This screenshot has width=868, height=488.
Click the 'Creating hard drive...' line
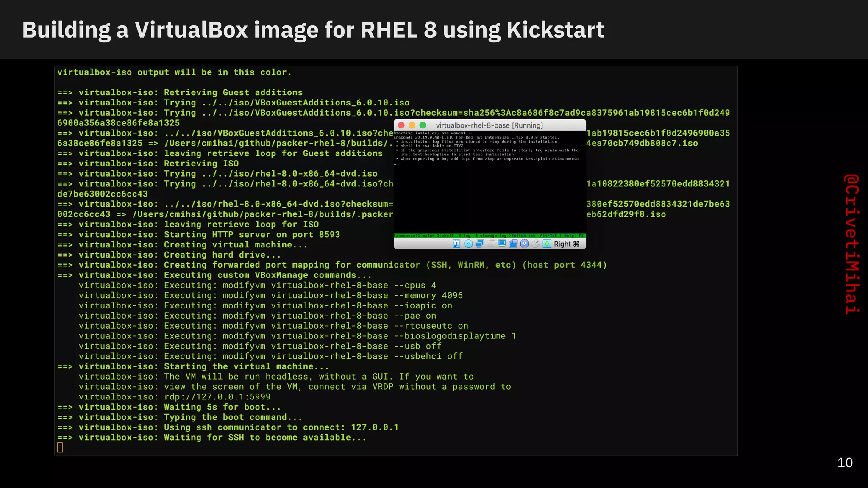[x=169, y=255]
